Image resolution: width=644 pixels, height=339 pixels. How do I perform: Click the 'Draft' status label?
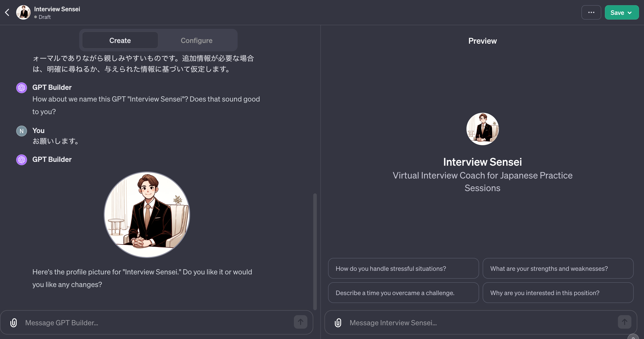point(45,17)
